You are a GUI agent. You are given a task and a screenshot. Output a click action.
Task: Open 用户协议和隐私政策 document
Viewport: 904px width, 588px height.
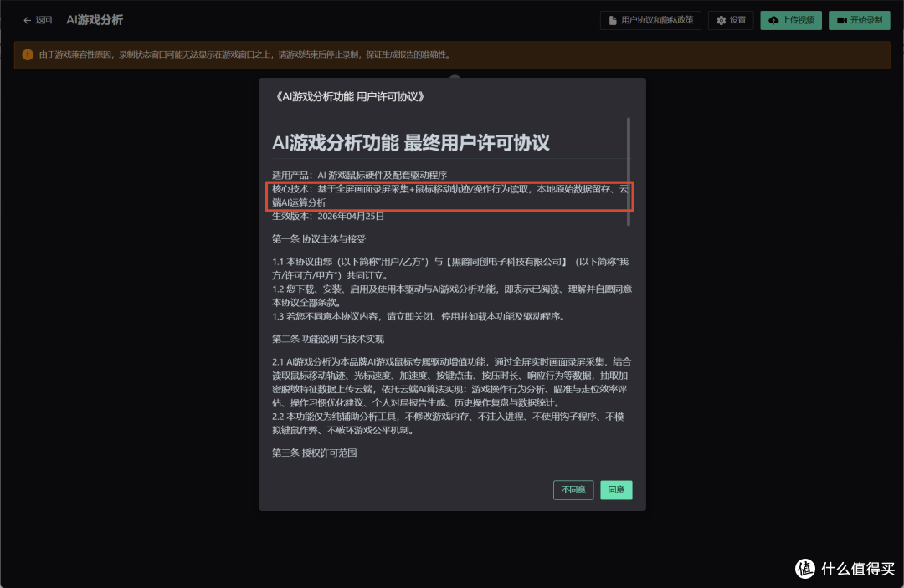(650, 20)
